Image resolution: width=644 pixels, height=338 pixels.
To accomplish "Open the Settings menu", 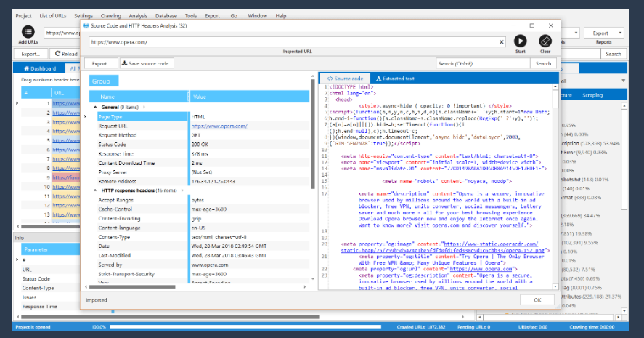I will coord(83,15).
